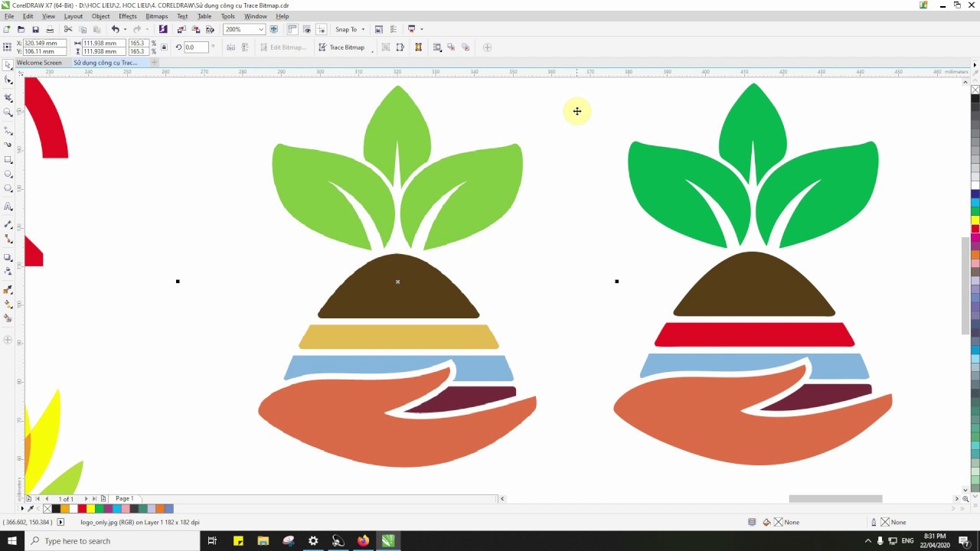
Task: Select the Transparency tool in toolbox
Action: tap(8, 271)
